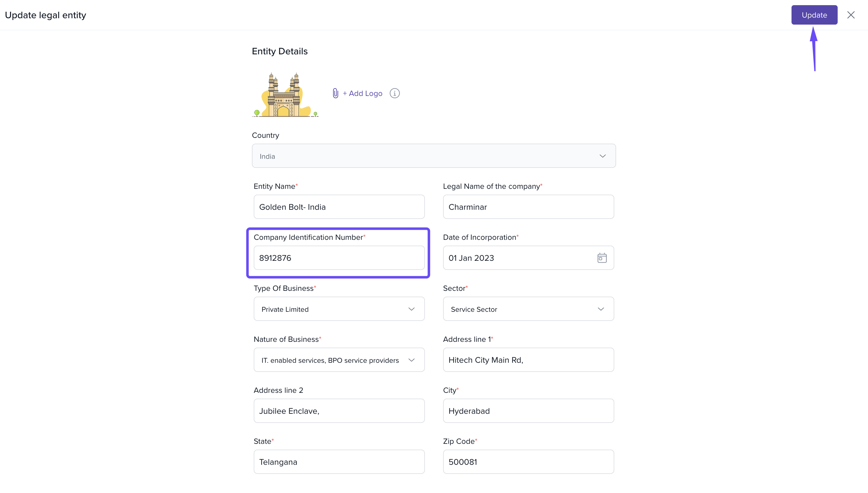Click the Entity Name field

(x=339, y=207)
